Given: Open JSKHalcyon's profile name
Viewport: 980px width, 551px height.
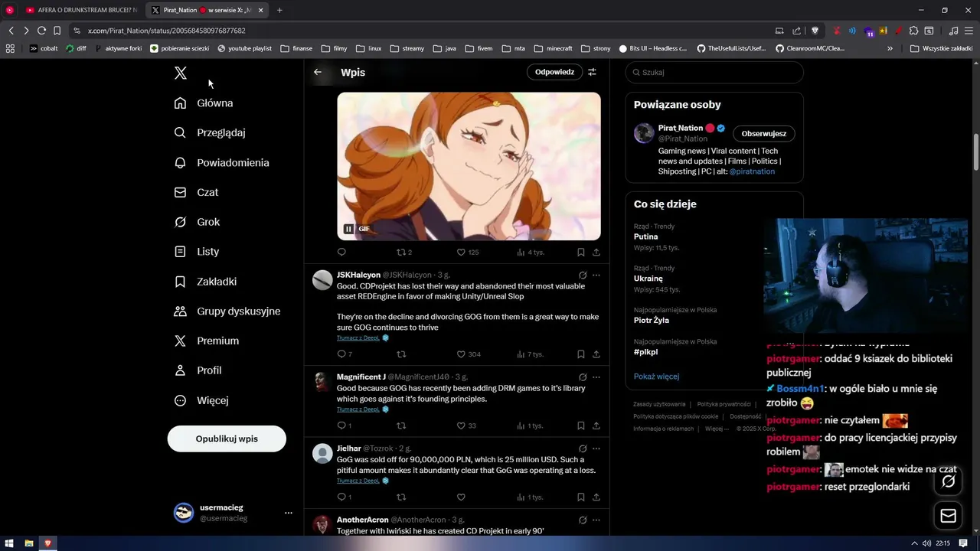Looking at the screenshot, I should point(358,275).
